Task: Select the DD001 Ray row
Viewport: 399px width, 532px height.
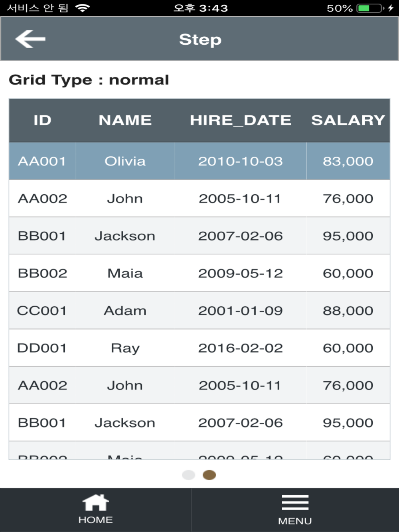Action: tap(199, 348)
